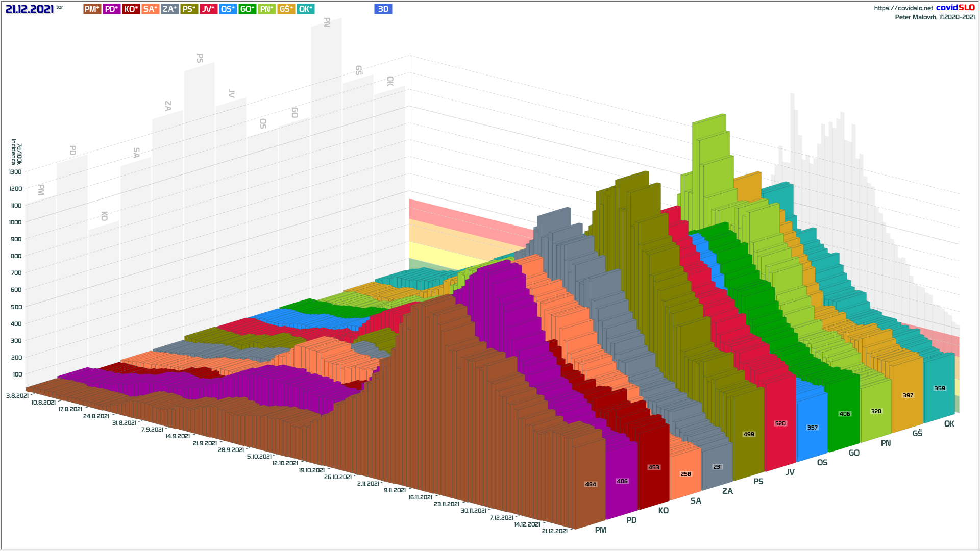Click the 520 value label on JV bar
980x551 pixels.
[780, 423]
